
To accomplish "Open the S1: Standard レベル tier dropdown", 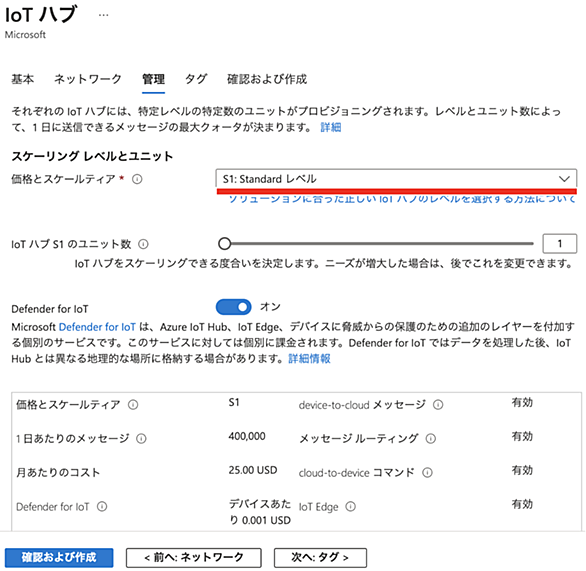I will pyautogui.click(x=396, y=179).
